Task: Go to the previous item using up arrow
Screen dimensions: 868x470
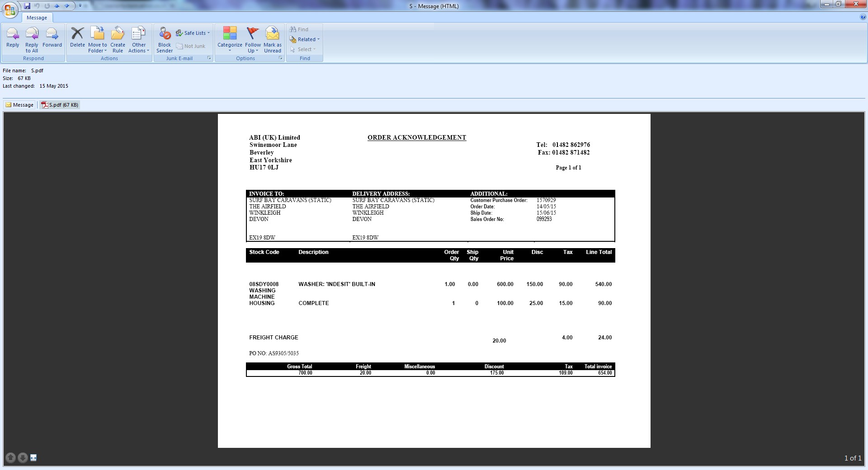Action: click(x=57, y=6)
